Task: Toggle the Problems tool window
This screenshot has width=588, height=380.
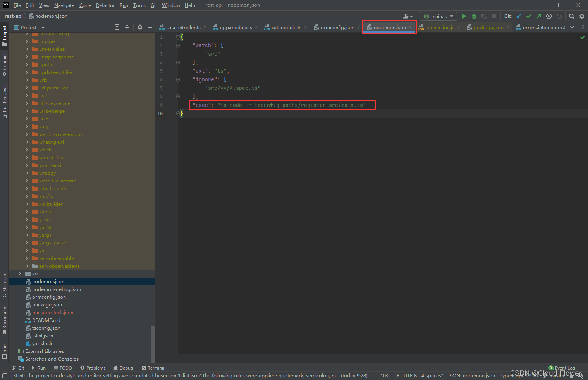Action: point(93,368)
